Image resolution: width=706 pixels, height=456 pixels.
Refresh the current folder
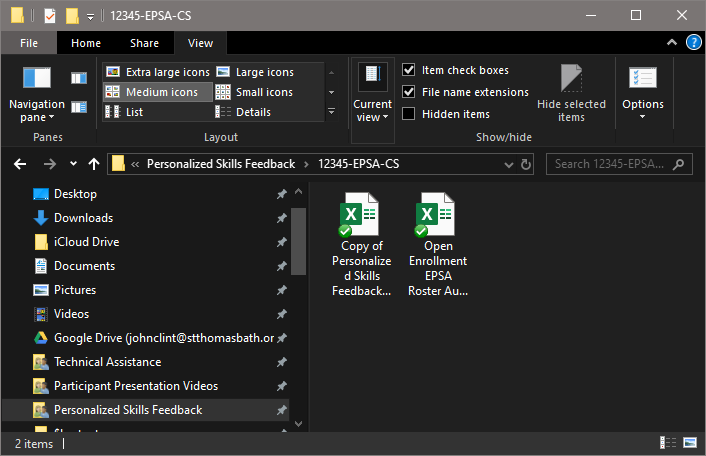click(525, 164)
